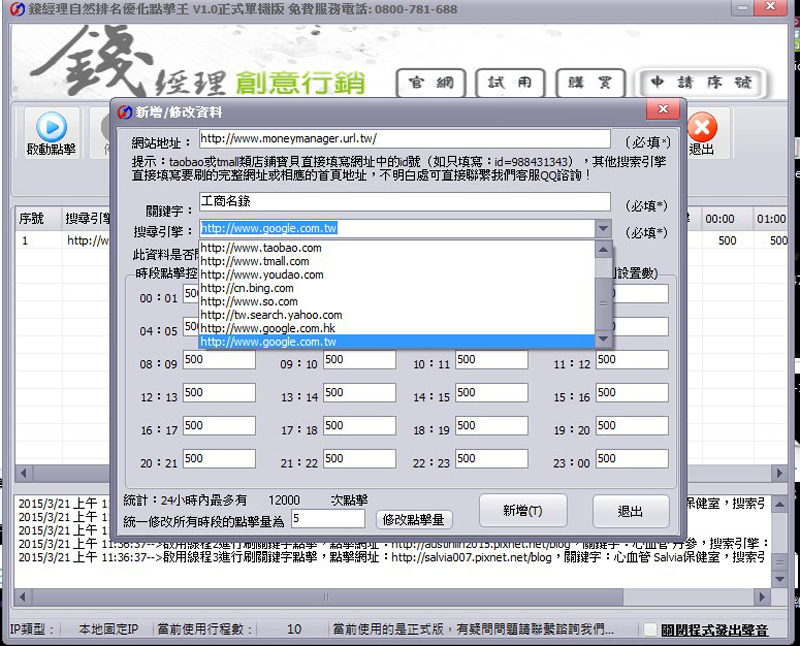Click table horizontal scroll left arrow
Viewport: 800px width, 646px height.
tap(23, 473)
